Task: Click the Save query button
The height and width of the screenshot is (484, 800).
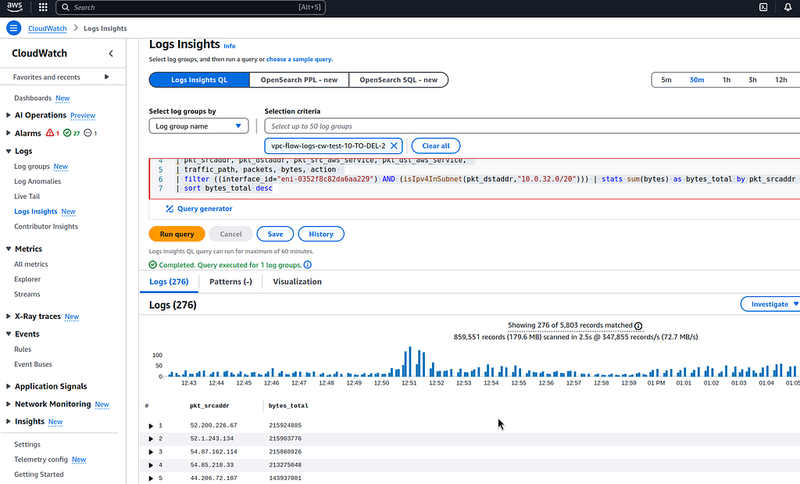Action: 275,234
